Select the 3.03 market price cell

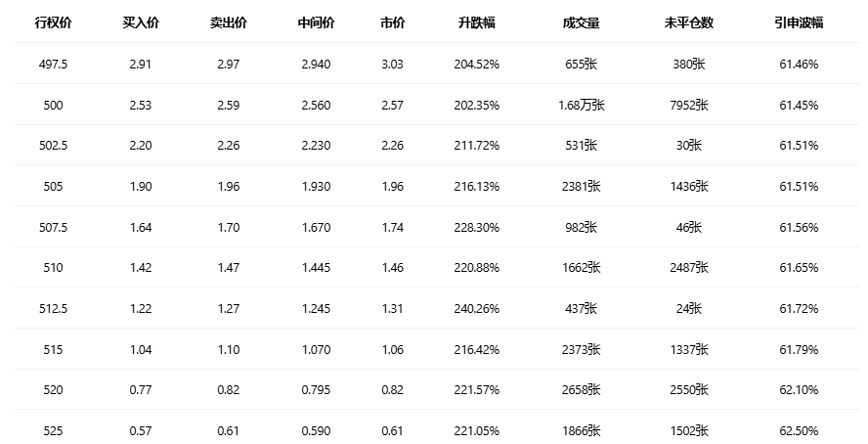[392, 64]
